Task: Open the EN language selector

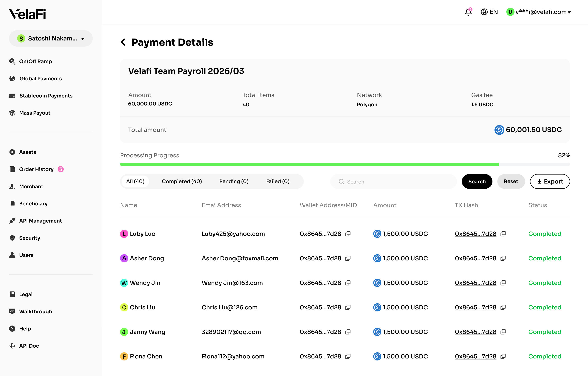Action: [489, 12]
